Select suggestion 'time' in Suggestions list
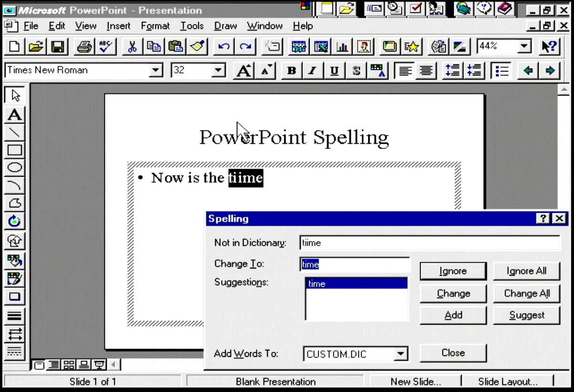Viewport: 574px width, 392px height. [x=356, y=284]
